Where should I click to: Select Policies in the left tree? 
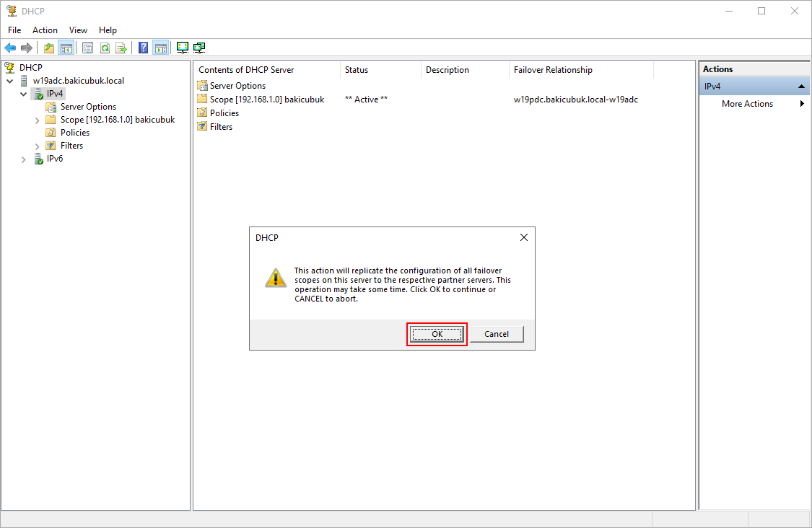(75, 133)
